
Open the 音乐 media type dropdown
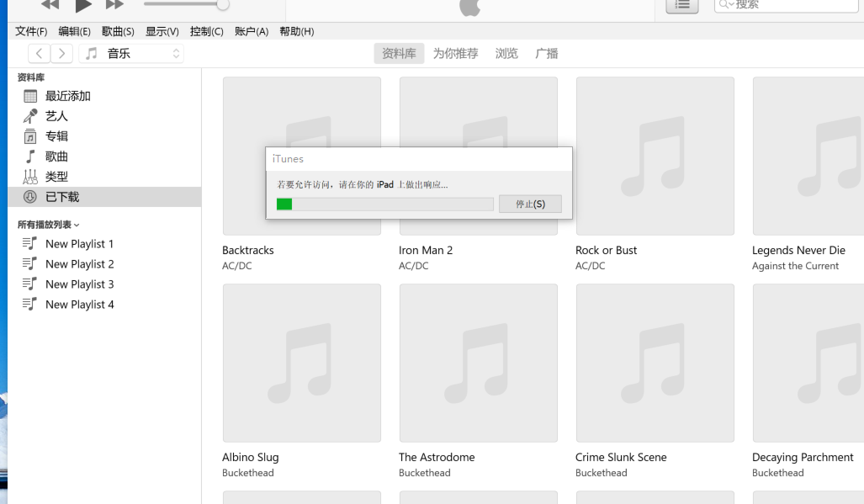131,54
